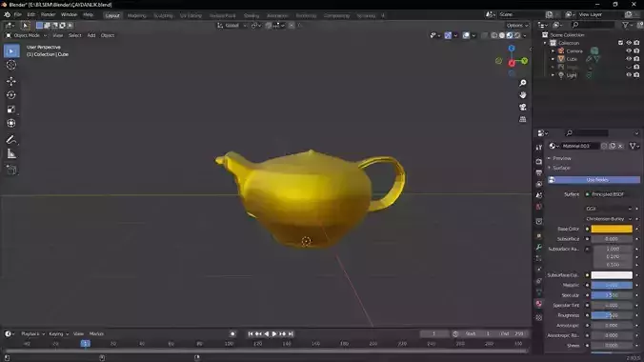The image size is (644, 362).
Task: Open the Keying popover in timeline
Action: coord(59,334)
